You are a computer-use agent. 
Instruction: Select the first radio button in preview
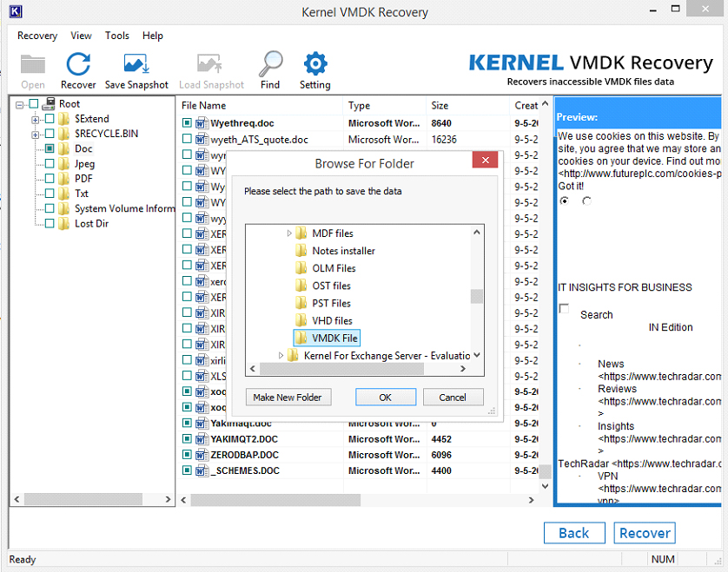pyautogui.click(x=564, y=201)
